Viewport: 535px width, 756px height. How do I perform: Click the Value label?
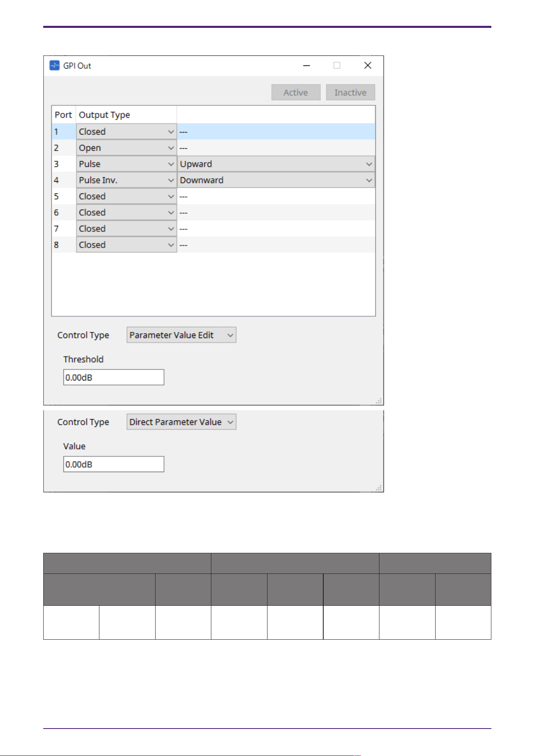tap(74, 446)
